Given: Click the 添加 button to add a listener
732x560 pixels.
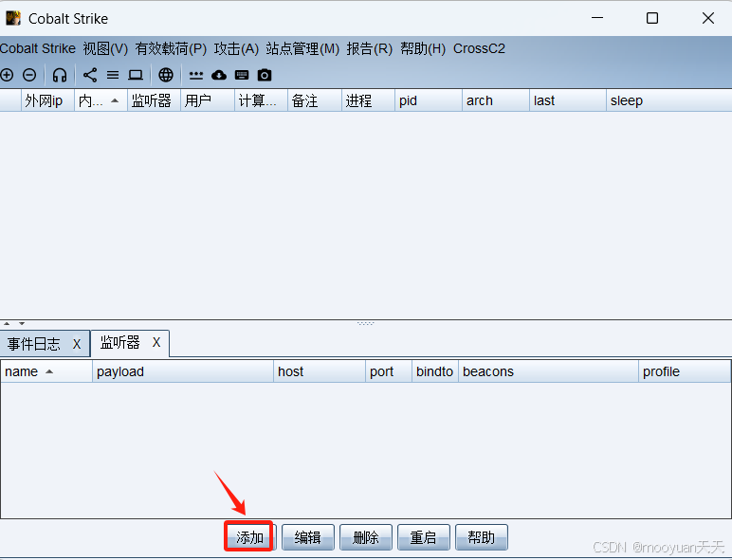Looking at the screenshot, I should [249, 537].
